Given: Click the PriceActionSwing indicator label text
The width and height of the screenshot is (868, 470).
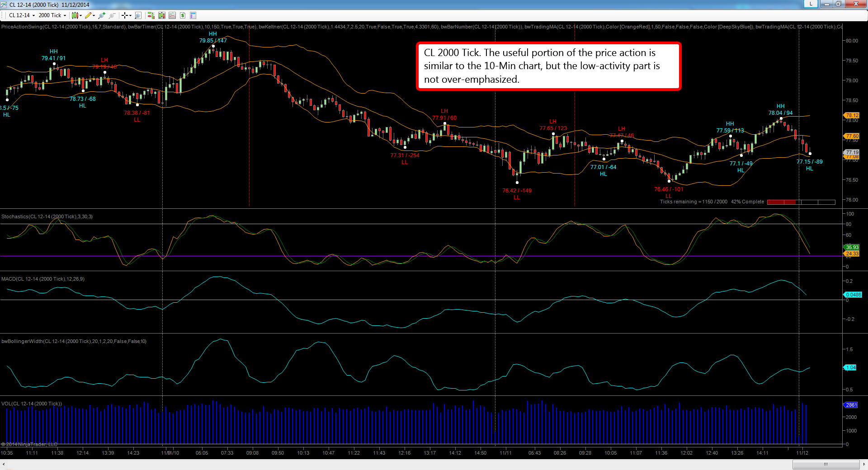Looking at the screenshot, I should [x=64, y=27].
